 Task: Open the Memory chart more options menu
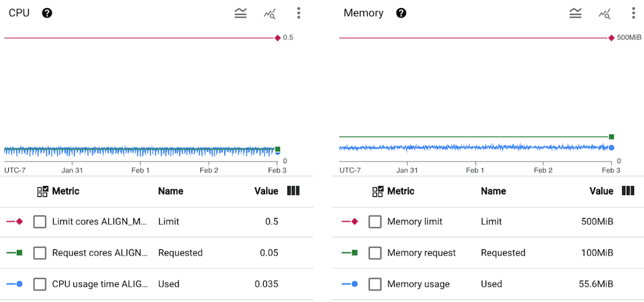coord(634,13)
